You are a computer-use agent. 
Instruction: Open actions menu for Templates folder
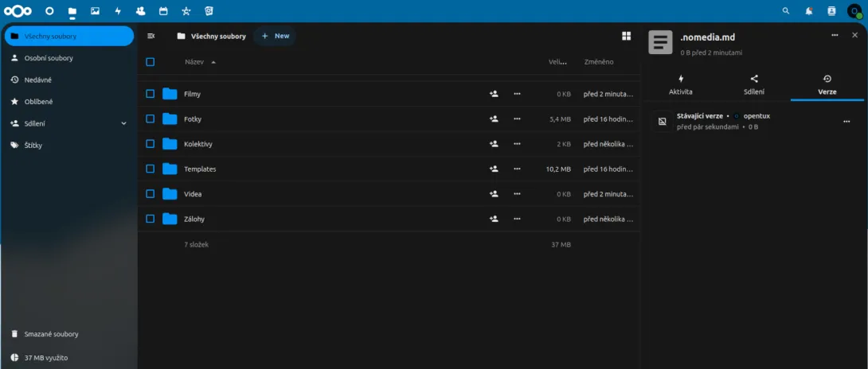[x=517, y=169]
